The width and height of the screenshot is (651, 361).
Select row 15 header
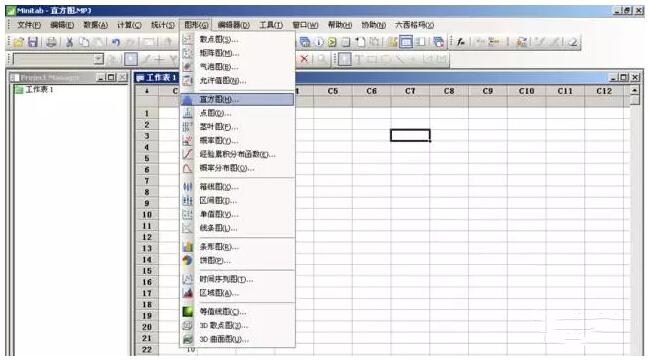pyautogui.click(x=147, y=271)
